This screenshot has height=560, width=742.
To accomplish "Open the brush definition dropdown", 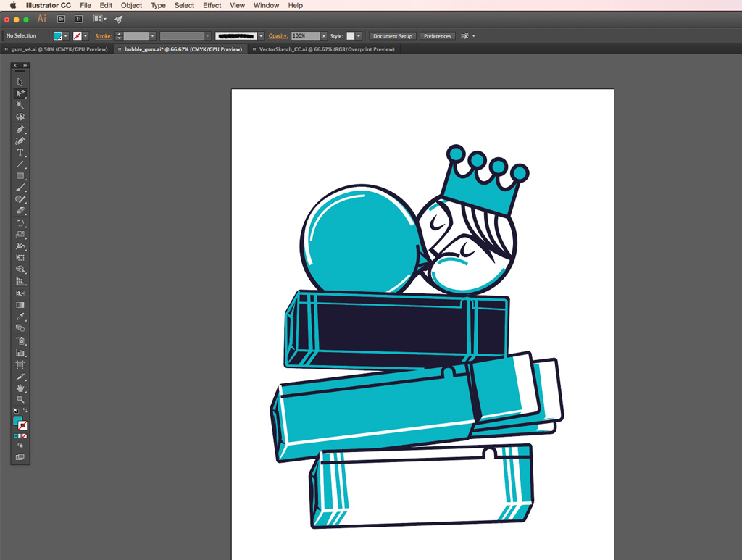I will (x=261, y=36).
